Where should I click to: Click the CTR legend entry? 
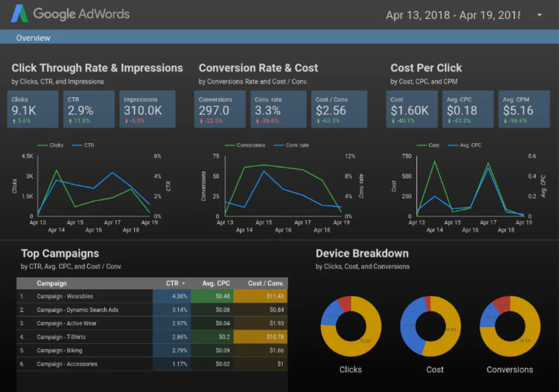tap(83, 145)
